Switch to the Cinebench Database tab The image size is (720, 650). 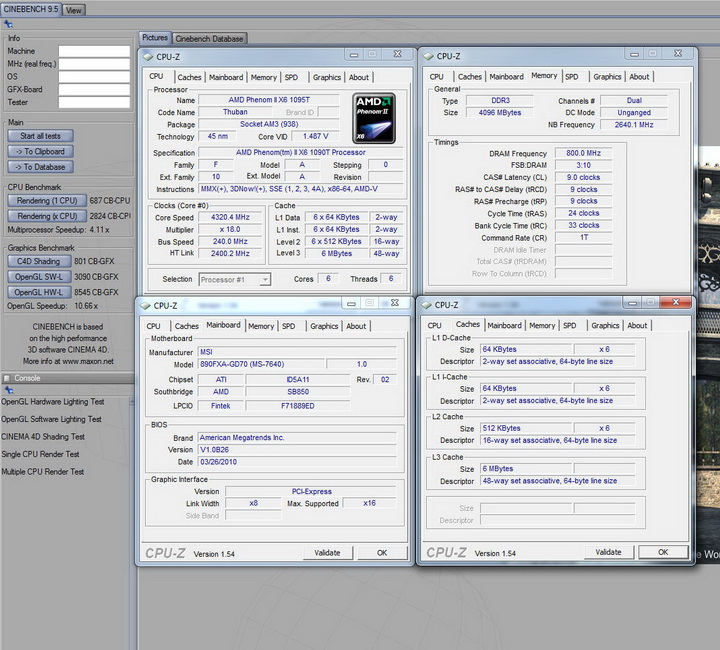211,39
